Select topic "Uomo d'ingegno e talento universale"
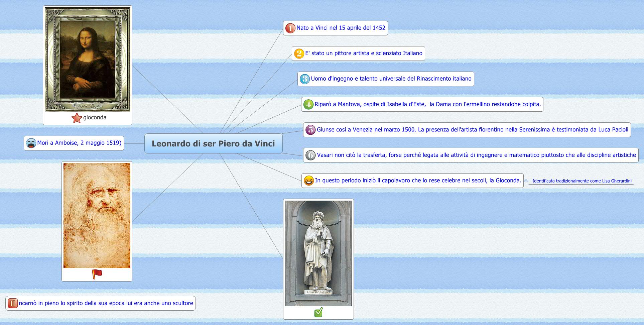The image size is (644, 325). [386, 79]
